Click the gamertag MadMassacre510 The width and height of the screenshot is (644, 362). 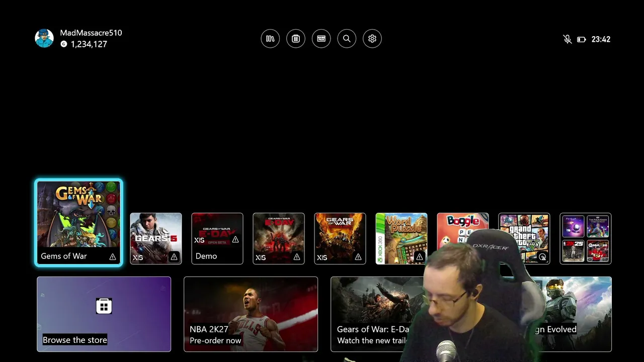coord(91,33)
